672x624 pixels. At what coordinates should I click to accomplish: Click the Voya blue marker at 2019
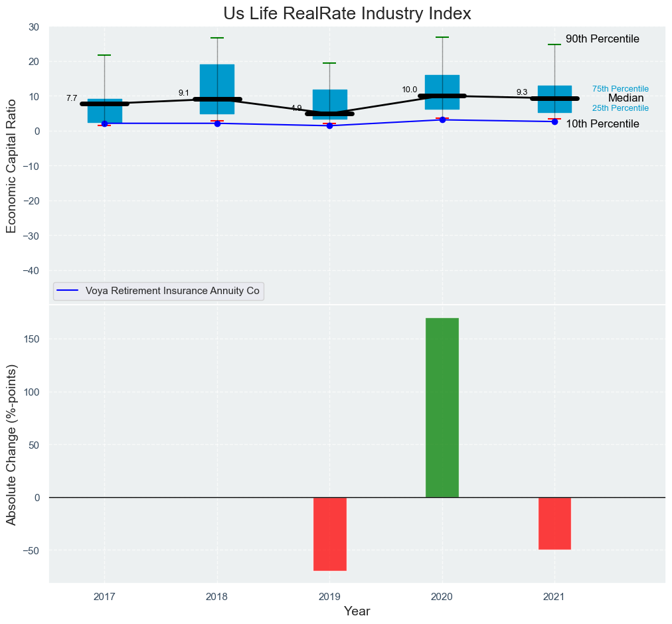tap(329, 125)
